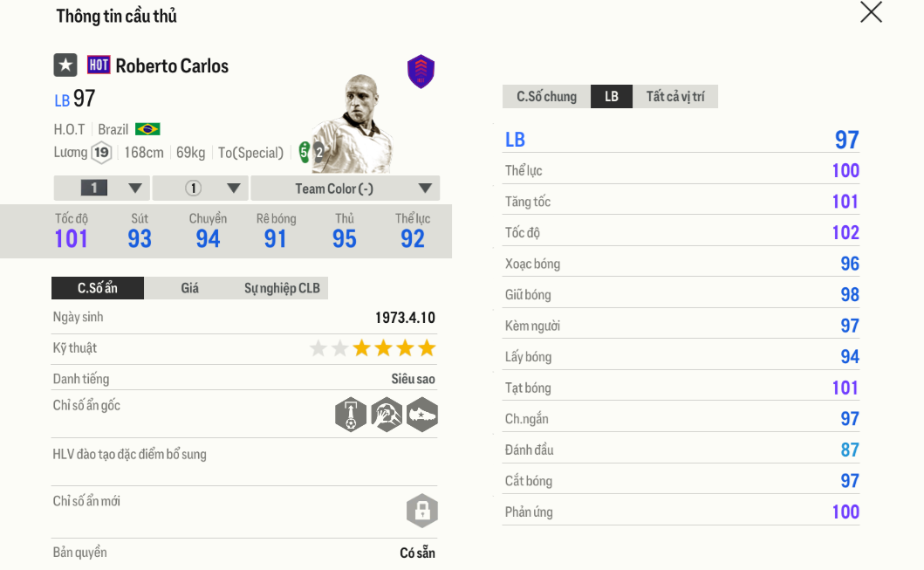Click the Brazil flag icon
924x570 pixels.
(147, 129)
